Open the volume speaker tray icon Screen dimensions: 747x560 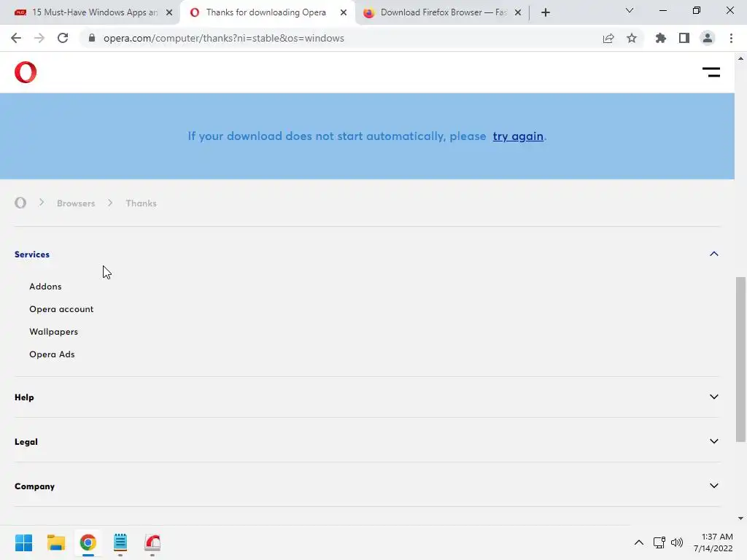coord(677,542)
